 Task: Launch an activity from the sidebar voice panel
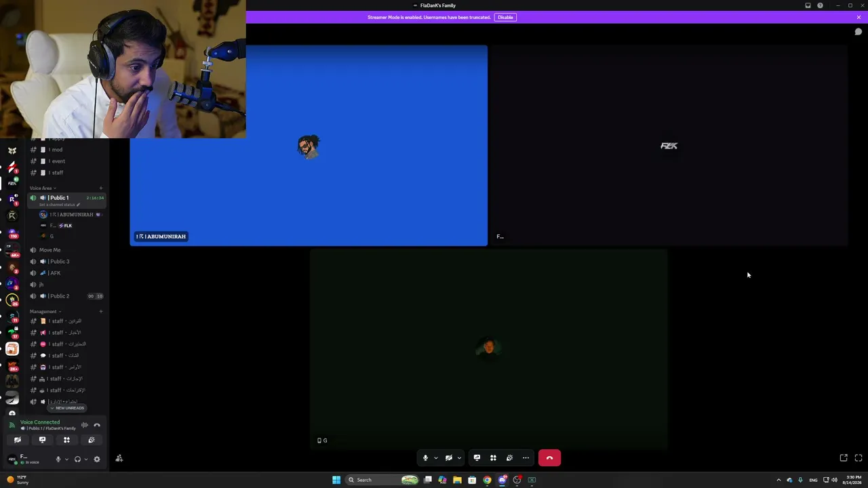coord(66,440)
